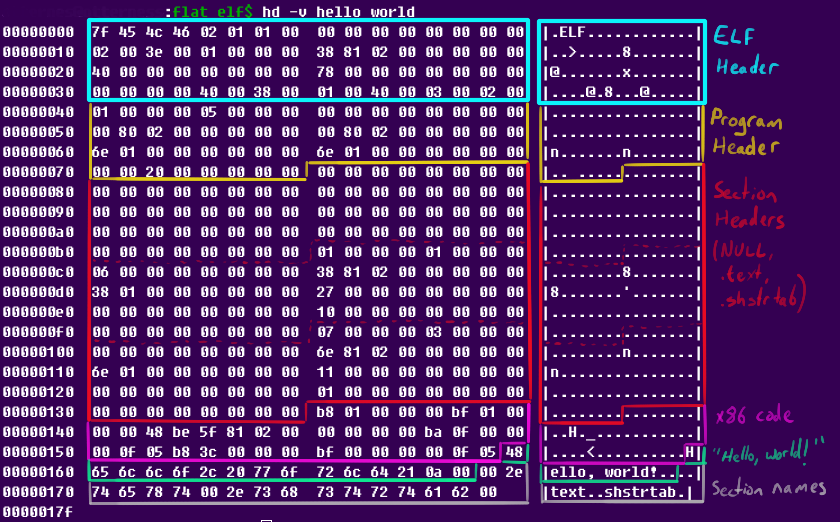Click offset 00000130 in the address column
The image size is (840, 522).
pos(38,412)
